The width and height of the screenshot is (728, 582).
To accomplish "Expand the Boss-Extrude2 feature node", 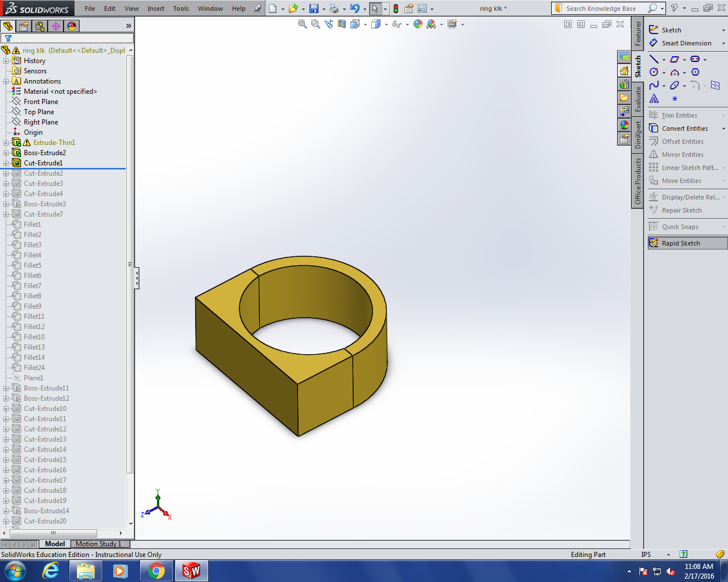I will 6,153.
